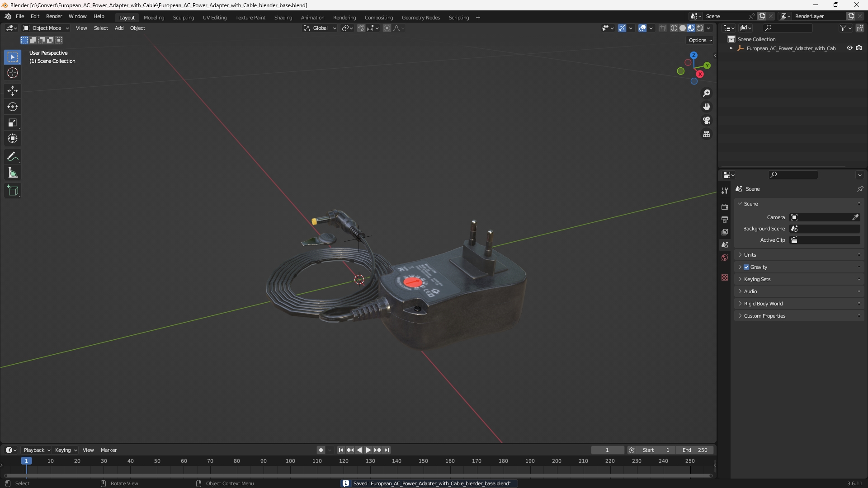The height and width of the screenshot is (488, 868).
Task: Jump to the end frame
Action: pyautogui.click(x=387, y=450)
